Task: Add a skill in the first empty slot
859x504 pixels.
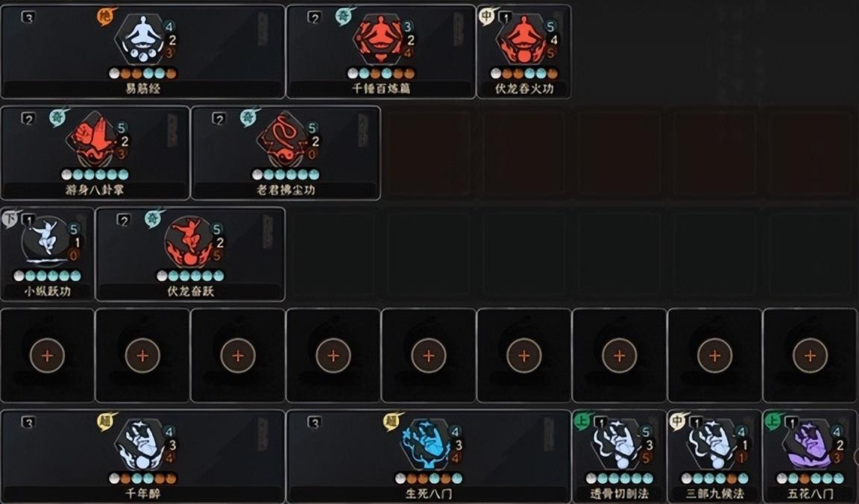Action: [47, 356]
